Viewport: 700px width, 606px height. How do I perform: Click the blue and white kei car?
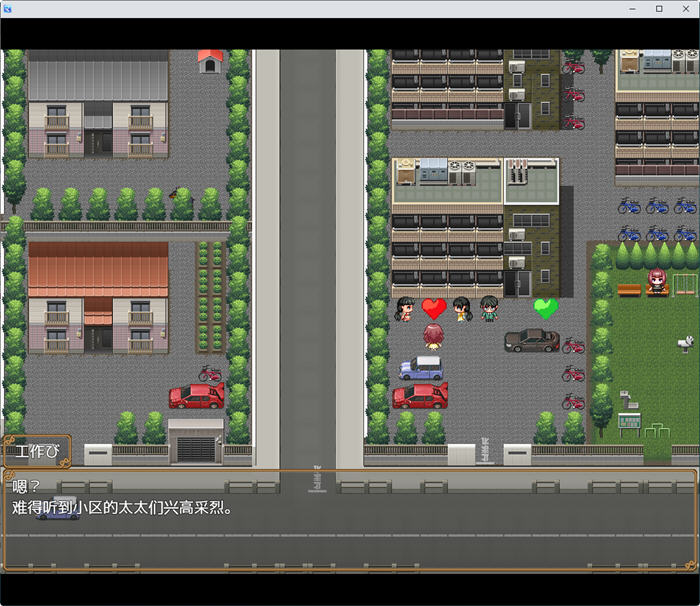click(421, 367)
